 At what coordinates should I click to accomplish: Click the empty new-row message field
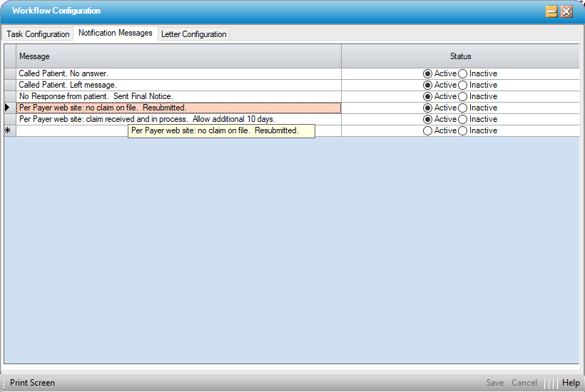click(71, 131)
